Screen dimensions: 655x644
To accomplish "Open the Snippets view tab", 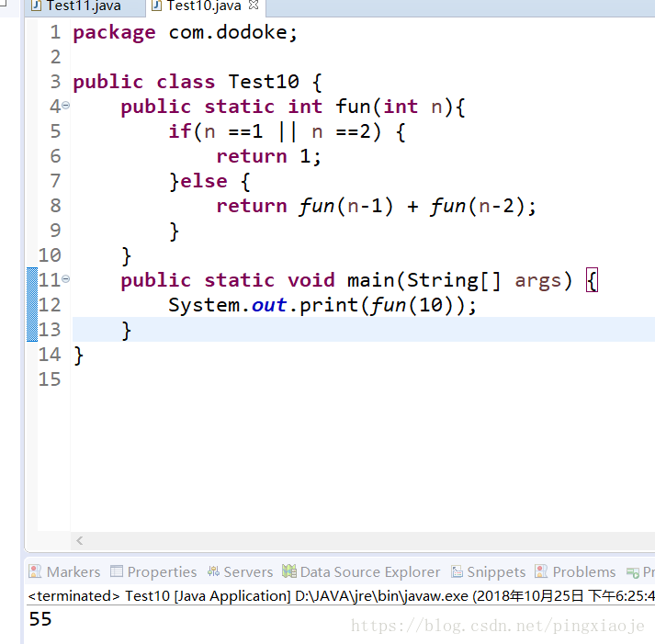I will click(488, 571).
